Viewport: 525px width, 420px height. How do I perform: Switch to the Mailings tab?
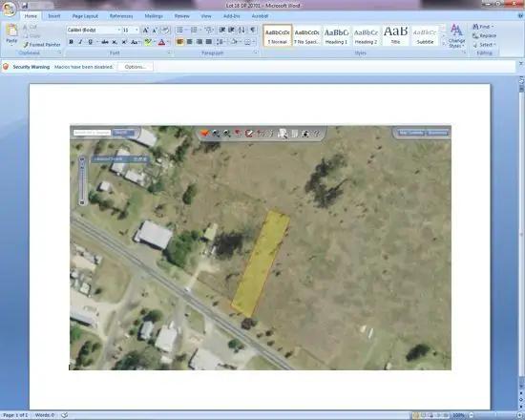154,16
